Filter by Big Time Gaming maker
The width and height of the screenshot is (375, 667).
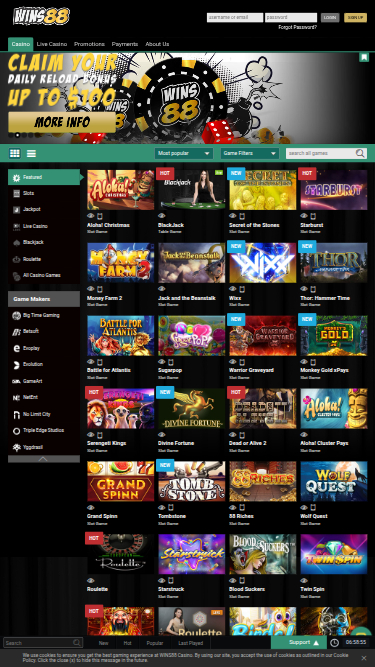pos(44,315)
